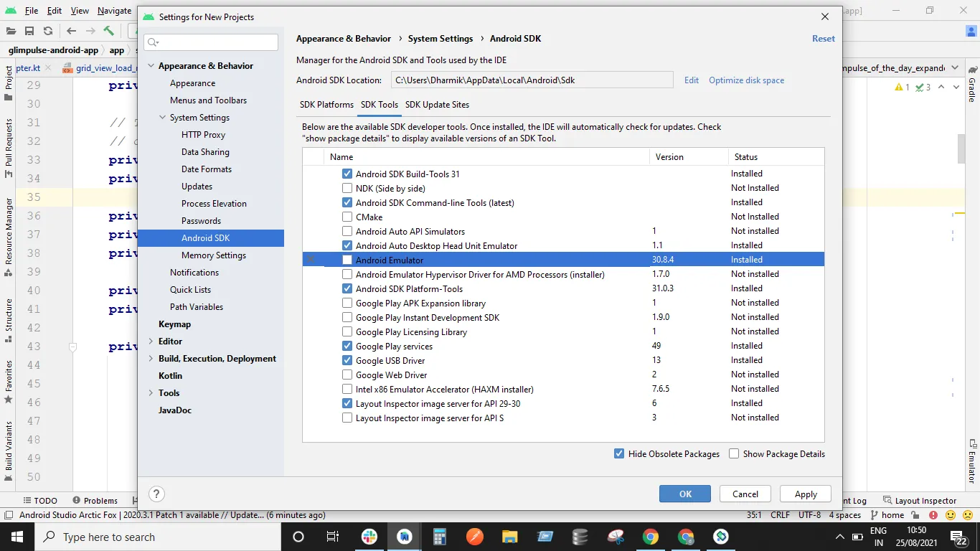The image size is (980, 551).
Task: Expand the Editor settings section
Action: [x=151, y=342]
